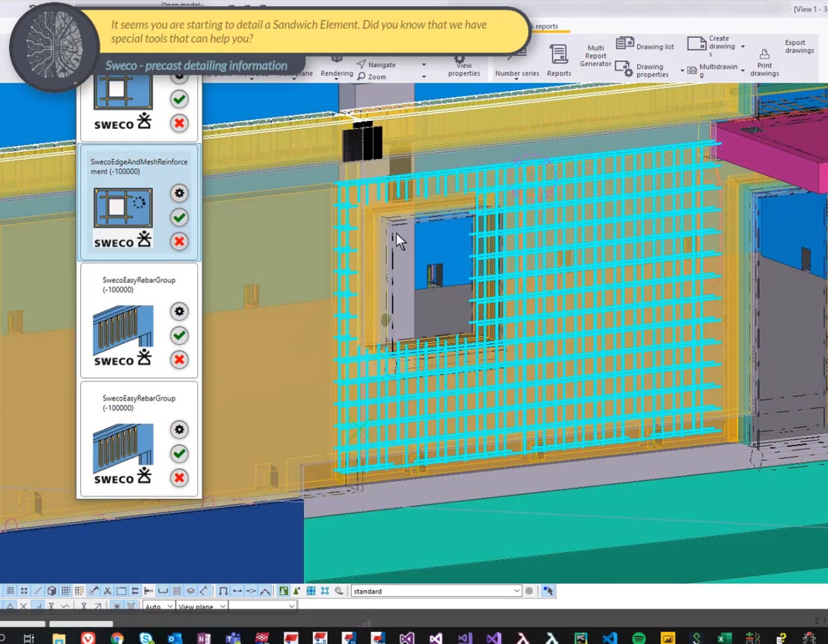Reject the SwecoEdgeAndMeshReinforcement suggestion with red X
This screenshot has width=828, height=644.
point(179,241)
